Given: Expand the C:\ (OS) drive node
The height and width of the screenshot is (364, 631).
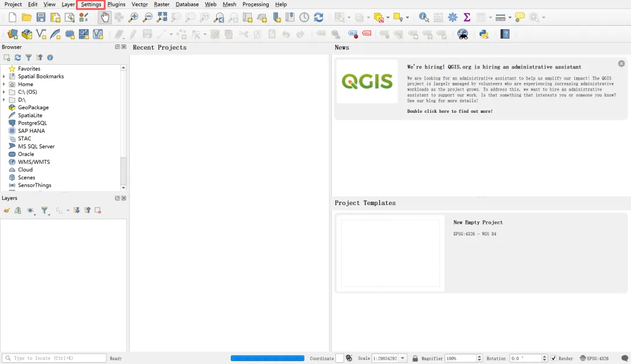Looking at the screenshot, I should pos(4,92).
